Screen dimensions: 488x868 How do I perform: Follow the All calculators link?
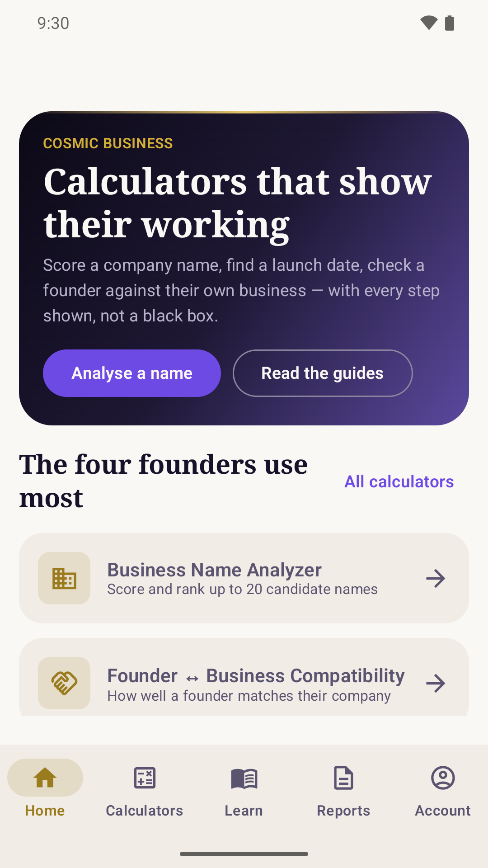[x=399, y=481]
